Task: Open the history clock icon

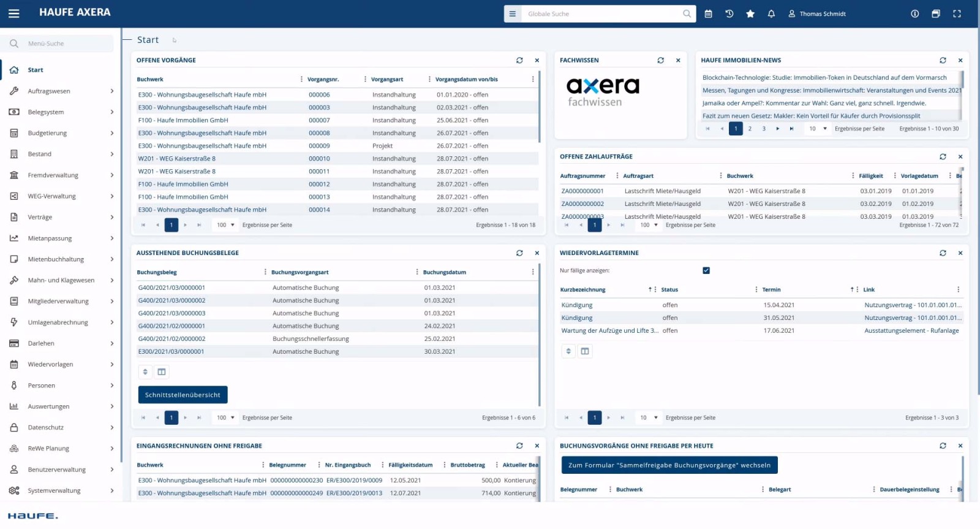Action: [x=729, y=13]
